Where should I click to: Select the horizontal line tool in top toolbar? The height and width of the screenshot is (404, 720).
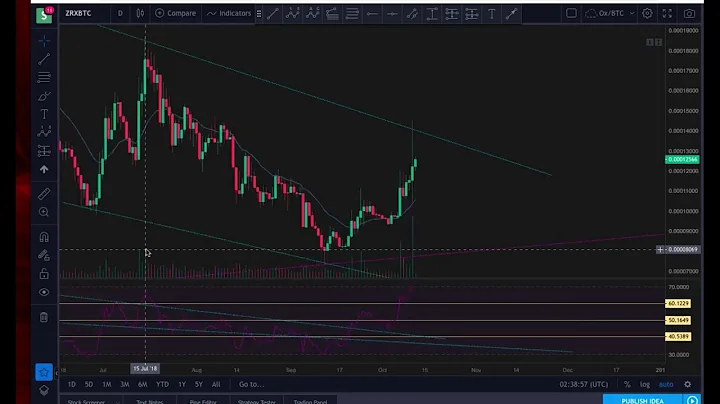click(x=372, y=14)
